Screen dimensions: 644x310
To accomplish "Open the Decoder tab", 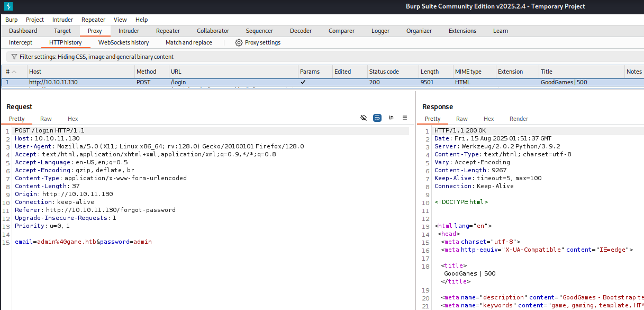I will coord(301,31).
